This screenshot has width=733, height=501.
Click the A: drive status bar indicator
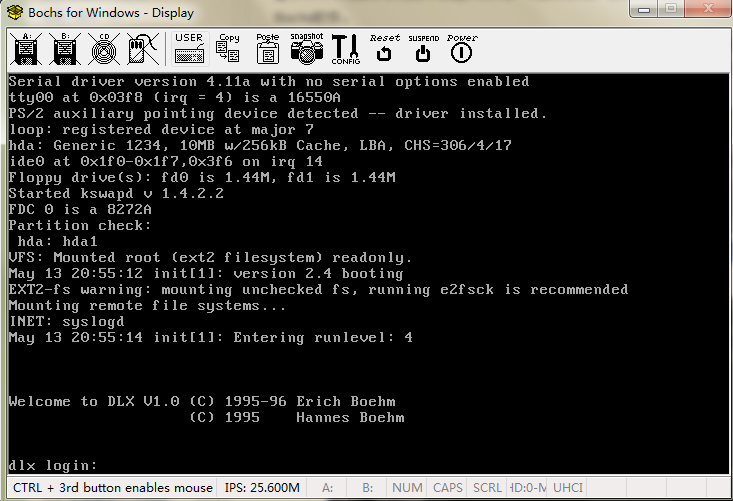pos(327,488)
